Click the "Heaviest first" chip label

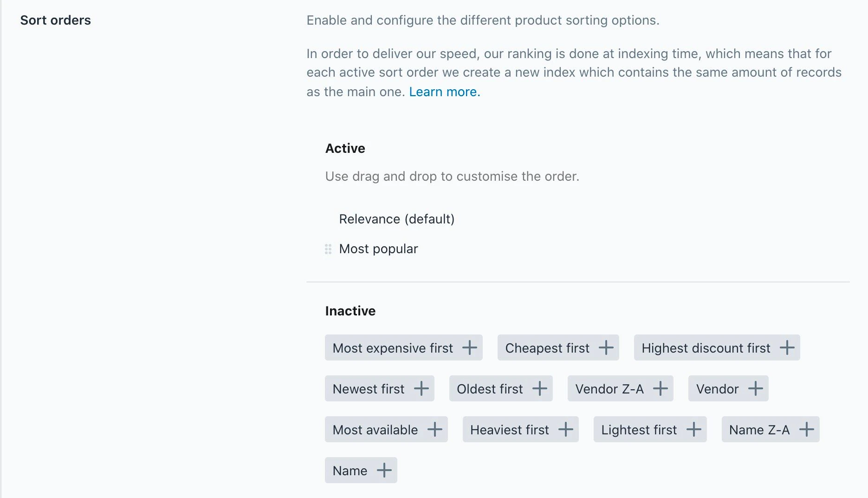coord(509,430)
